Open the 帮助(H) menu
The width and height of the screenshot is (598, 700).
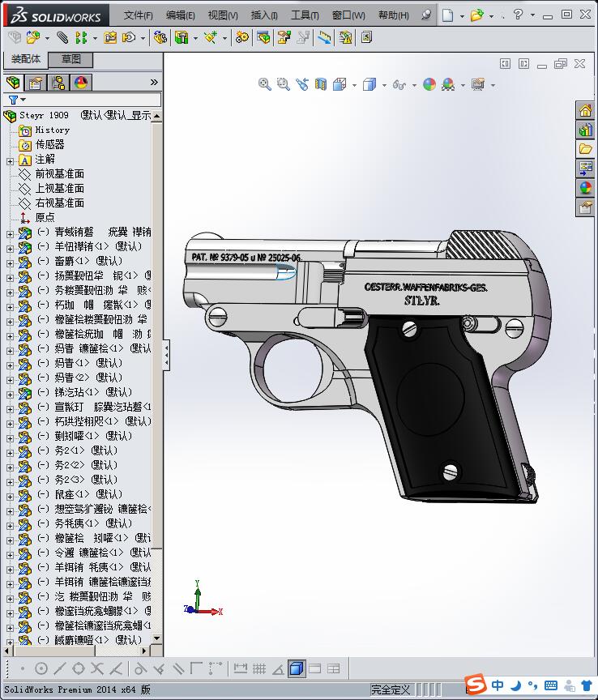tap(393, 15)
